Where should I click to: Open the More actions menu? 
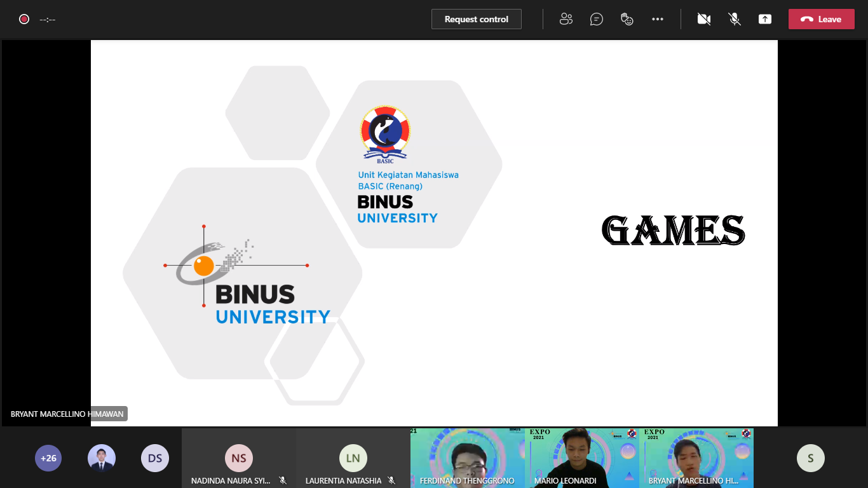click(x=658, y=19)
